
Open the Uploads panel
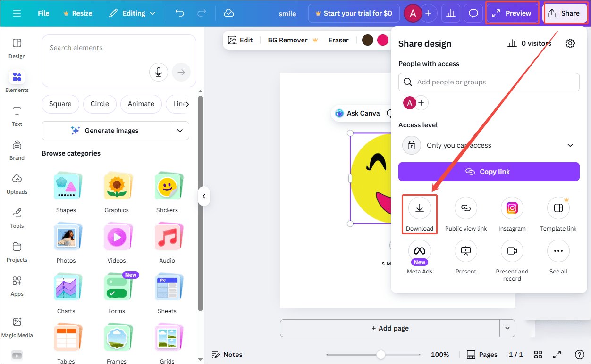point(17,184)
